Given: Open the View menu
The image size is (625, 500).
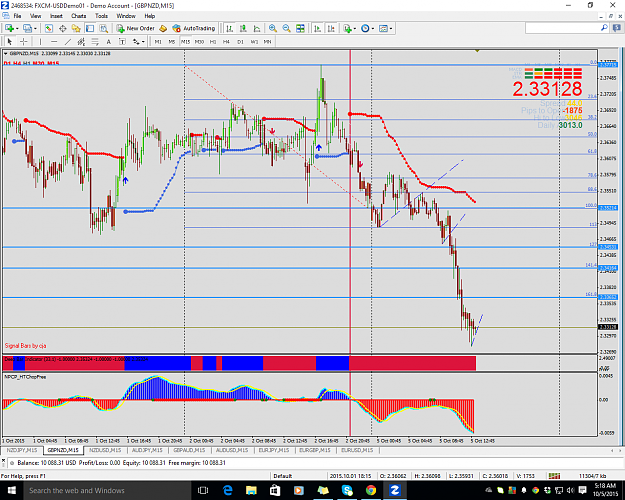Looking at the screenshot, I should point(35,16).
